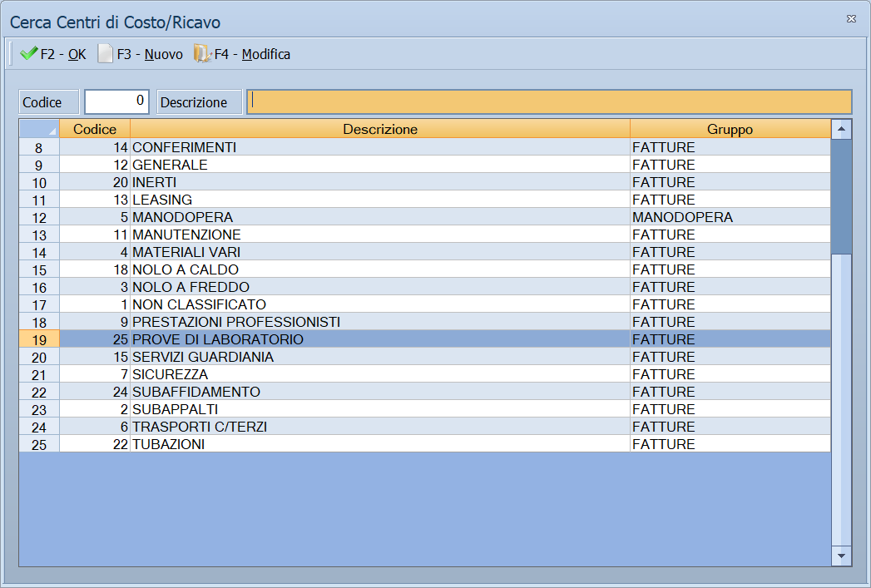The image size is (871, 588).
Task: Click the Descrizione label beside search field
Action: 200,102
